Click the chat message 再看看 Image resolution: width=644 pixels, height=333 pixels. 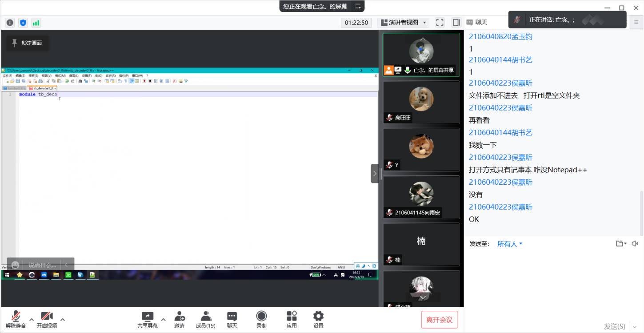click(x=479, y=120)
